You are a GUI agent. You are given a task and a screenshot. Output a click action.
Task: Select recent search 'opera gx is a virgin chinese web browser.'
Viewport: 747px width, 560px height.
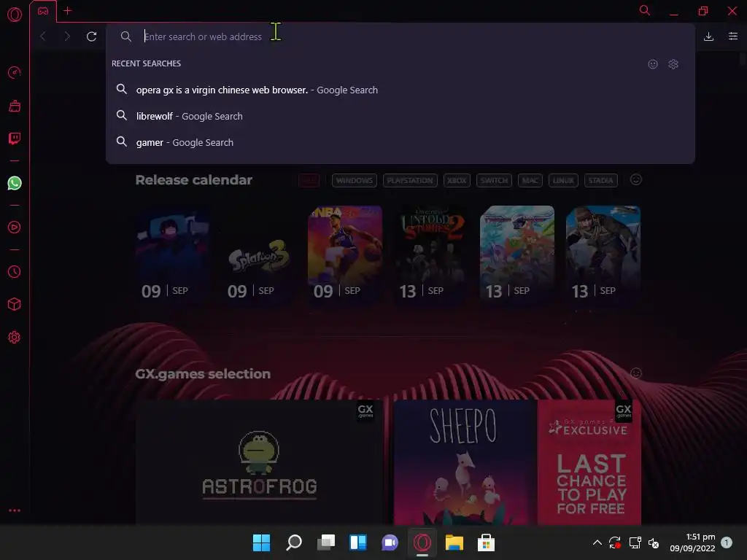[x=400, y=90]
